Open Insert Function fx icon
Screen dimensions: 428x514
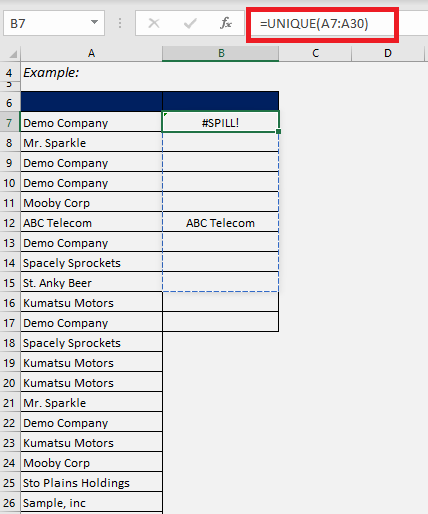[x=226, y=23]
